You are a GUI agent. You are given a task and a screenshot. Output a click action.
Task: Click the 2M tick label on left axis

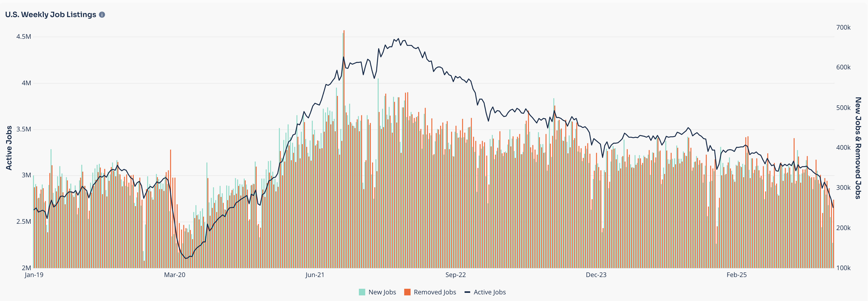[x=26, y=268]
